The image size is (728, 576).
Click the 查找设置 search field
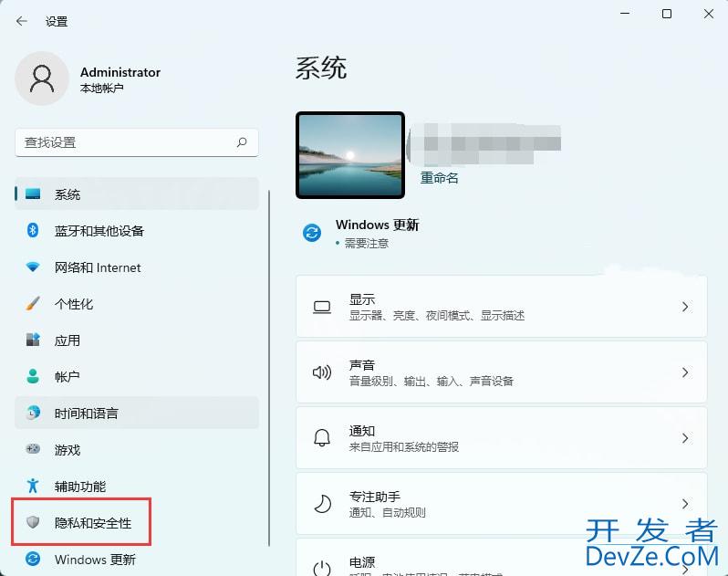(x=137, y=142)
